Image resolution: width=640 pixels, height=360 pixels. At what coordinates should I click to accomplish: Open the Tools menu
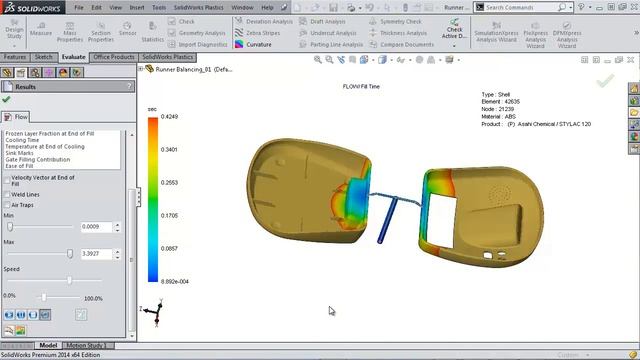coord(159,7)
